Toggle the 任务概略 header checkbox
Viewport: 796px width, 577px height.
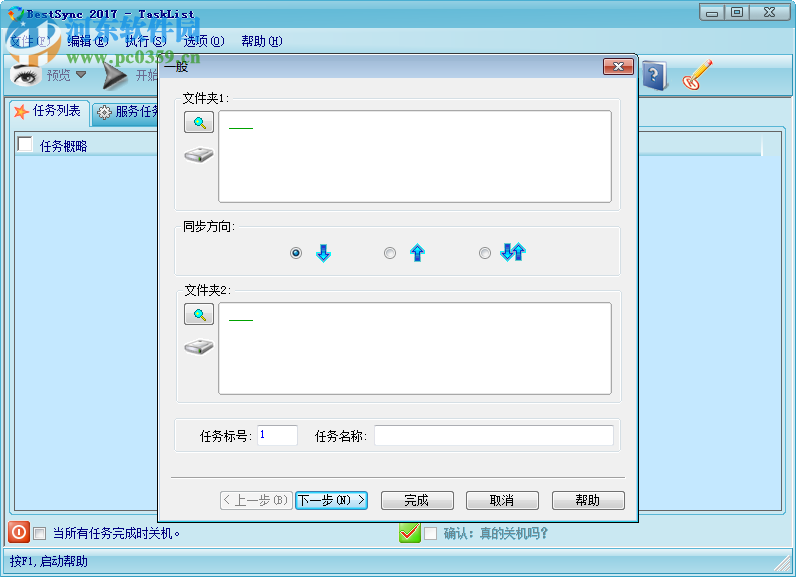pos(25,144)
